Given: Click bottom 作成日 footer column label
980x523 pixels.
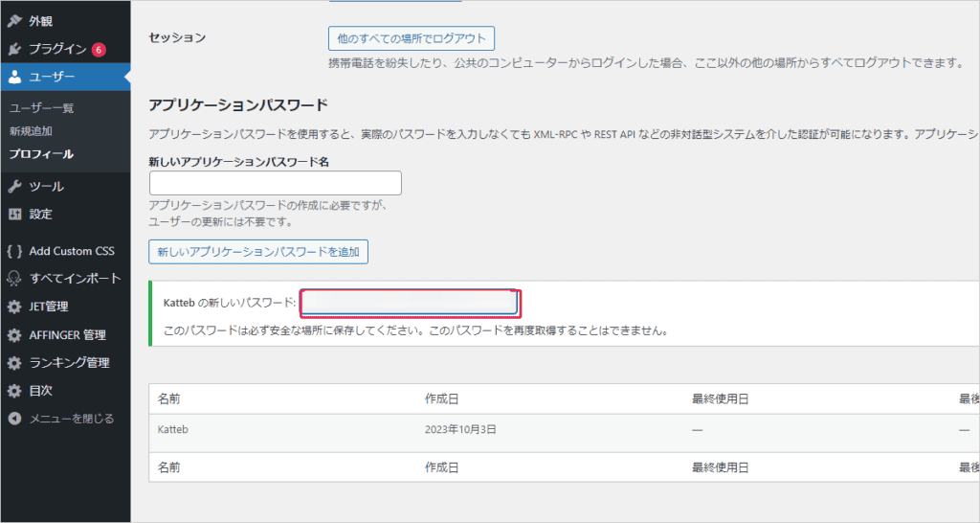Looking at the screenshot, I should coord(442,467).
